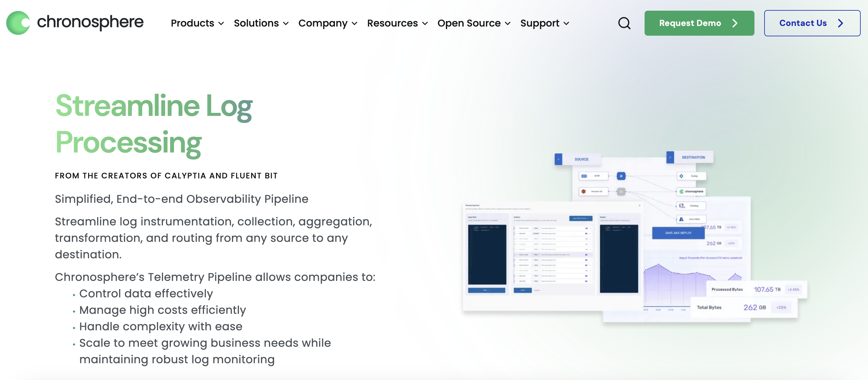Click 'FROM THE CREATORS OF CALYPTIA AND FLUENT BIT'
Screen dimensions: 868x380
(x=166, y=176)
